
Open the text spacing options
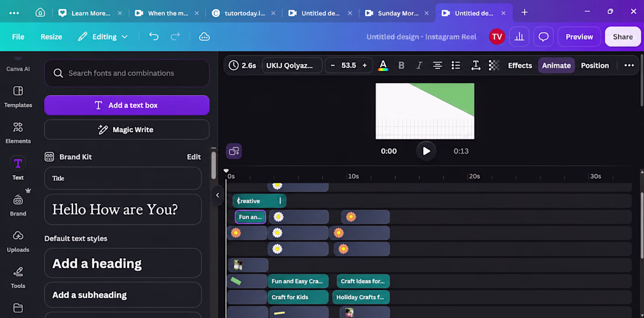point(475,66)
